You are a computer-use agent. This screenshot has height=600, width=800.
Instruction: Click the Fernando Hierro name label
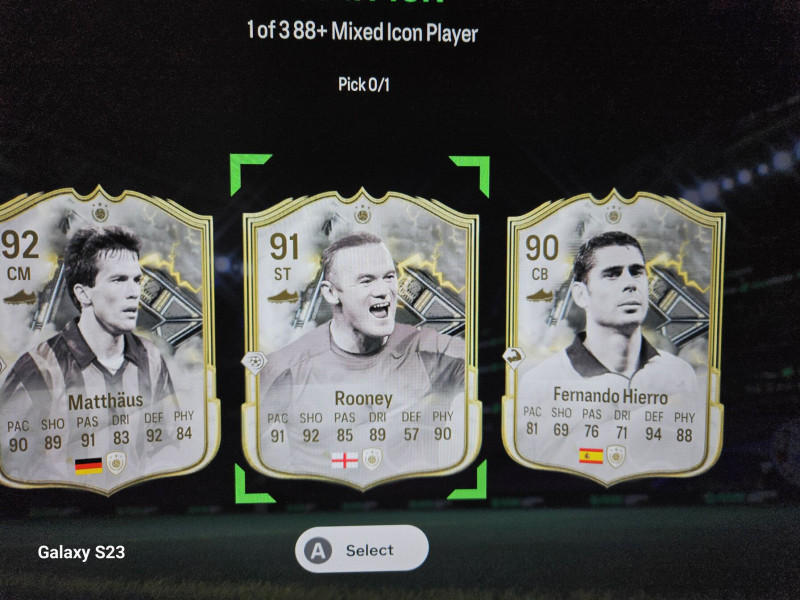(x=610, y=395)
